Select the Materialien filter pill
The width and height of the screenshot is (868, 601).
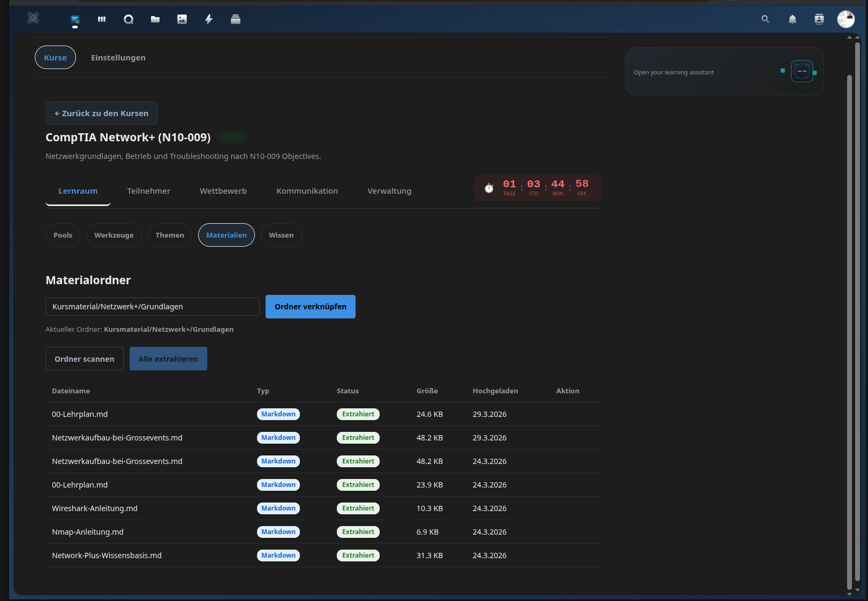pos(226,235)
